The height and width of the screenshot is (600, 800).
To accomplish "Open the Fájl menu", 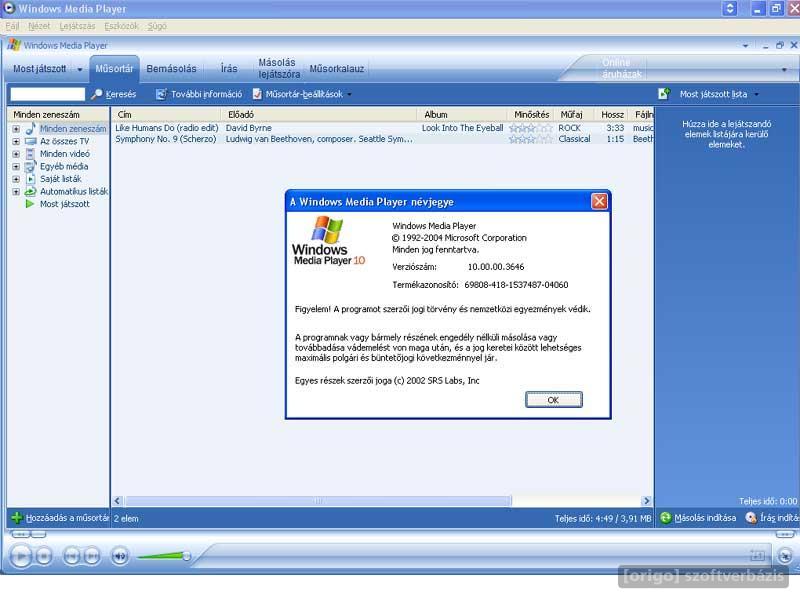I will coord(12,26).
